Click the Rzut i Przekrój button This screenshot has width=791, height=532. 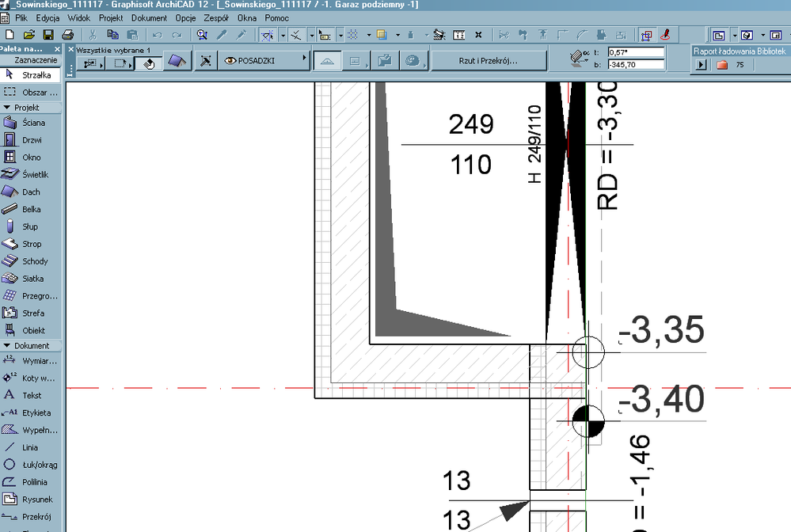click(489, 60)
